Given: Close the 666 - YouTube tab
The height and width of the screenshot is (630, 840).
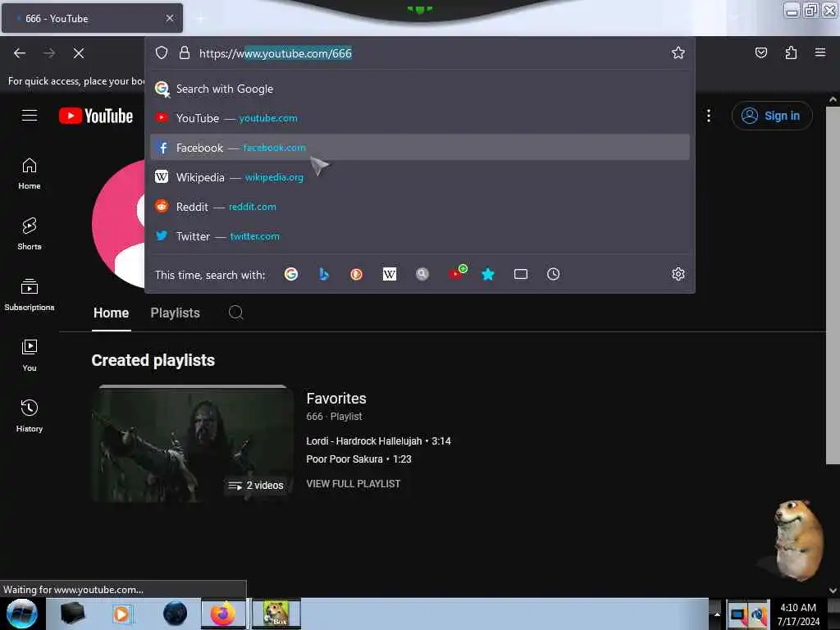Looking at the screenshot, I should (x=169, y=18).
